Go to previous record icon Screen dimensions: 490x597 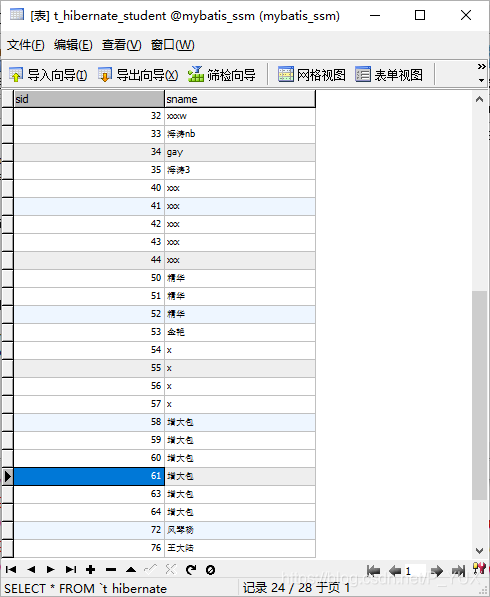pos(31,570)
